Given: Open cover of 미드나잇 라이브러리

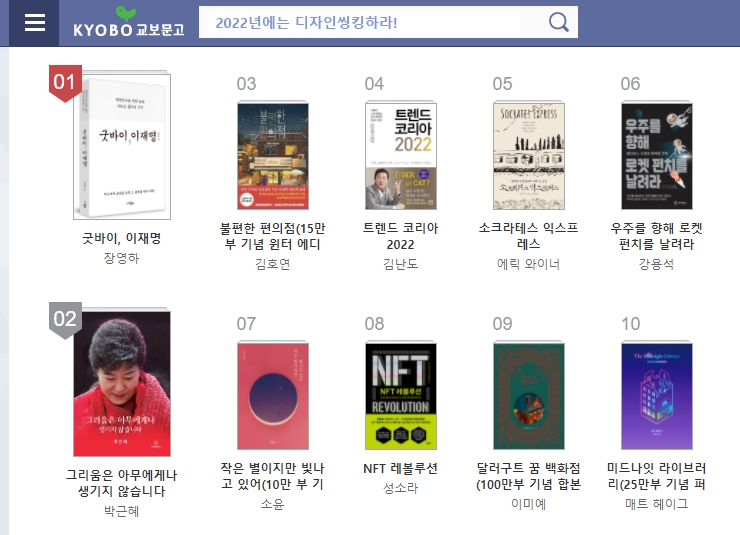Looking at the screenshot, I should click(656, 395).
